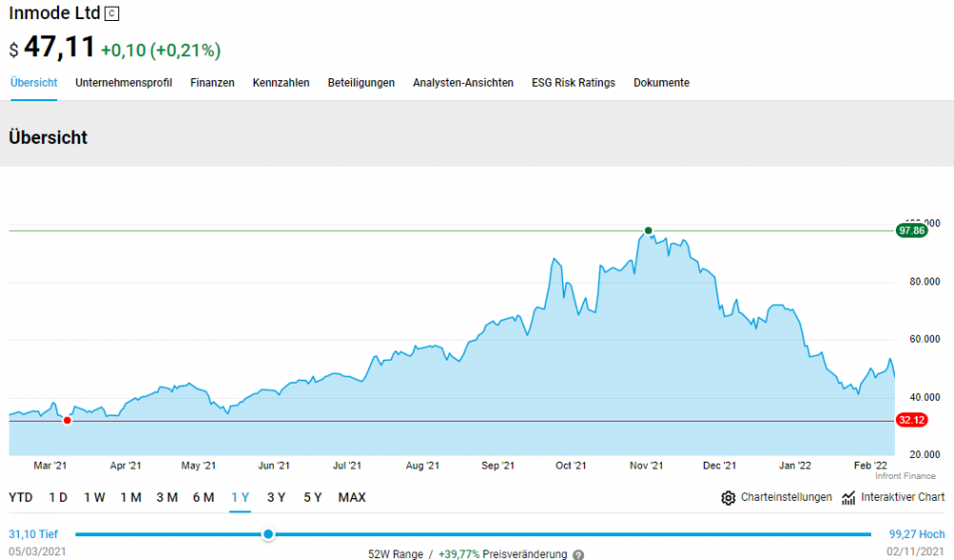The height and width of the screenshot is (560, 954).
Task: Click the red low-point dot on chart
Action: 67,420
